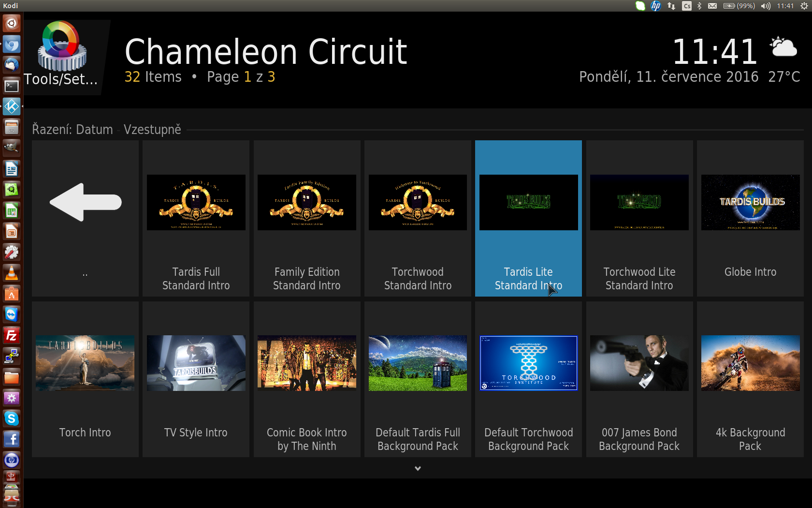Image resolution: width=812 pixels, height=508 pixels.
Task: Pick the 4k Background Pack item
Action: point(750,379)
